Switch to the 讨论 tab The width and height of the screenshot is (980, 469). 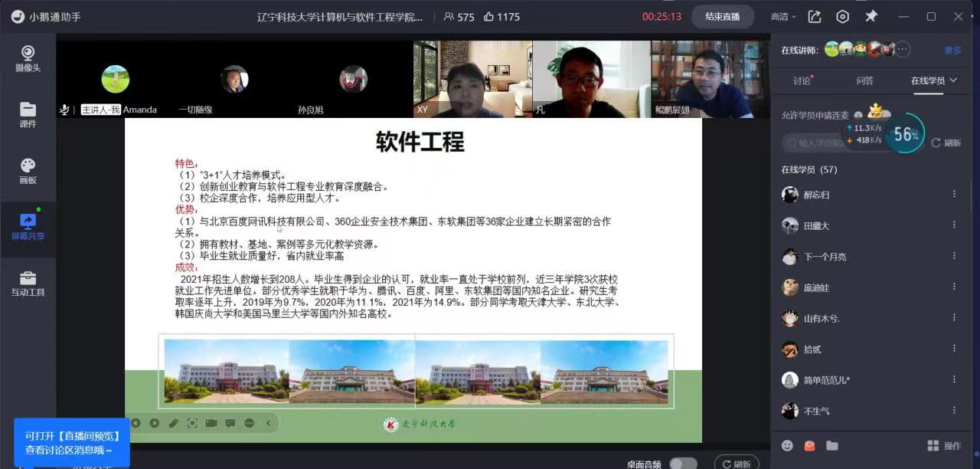coord(802,80)
